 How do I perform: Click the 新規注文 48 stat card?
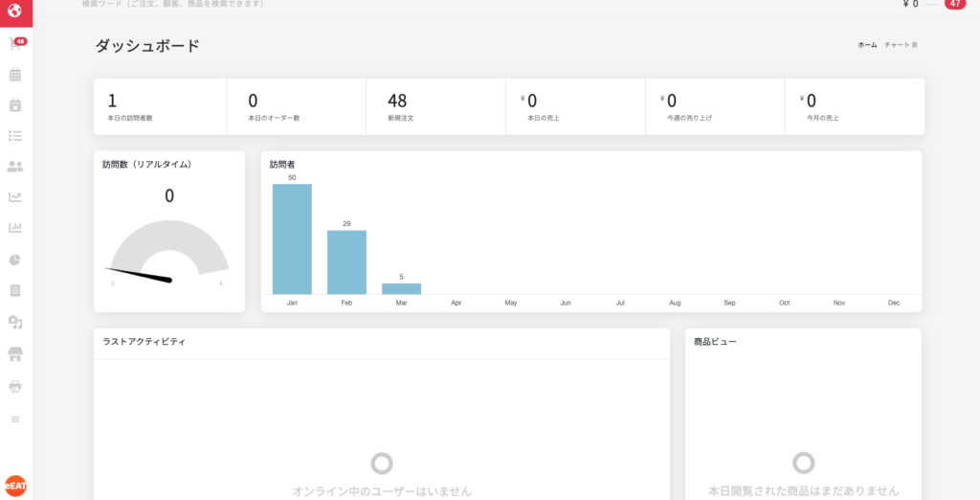pos(435,107)
